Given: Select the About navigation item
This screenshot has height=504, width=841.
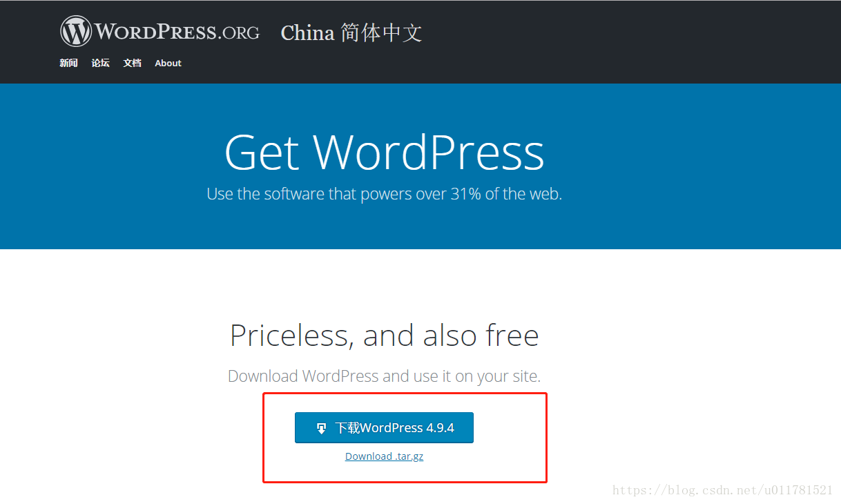Looking at the screenshot, I should coord(168,63).
